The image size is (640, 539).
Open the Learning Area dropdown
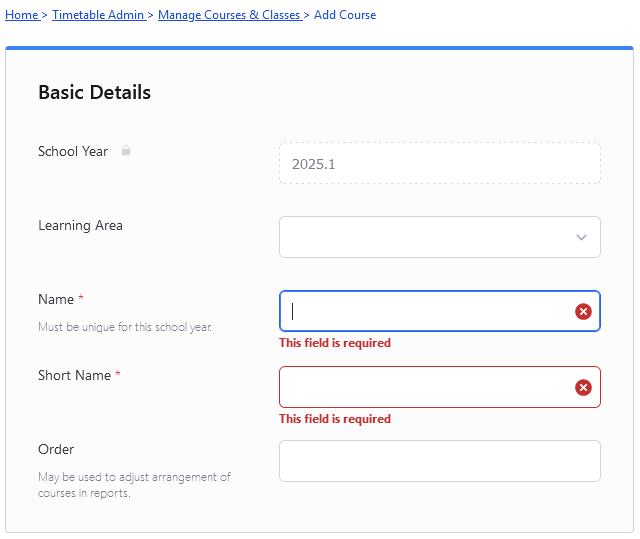440,237
